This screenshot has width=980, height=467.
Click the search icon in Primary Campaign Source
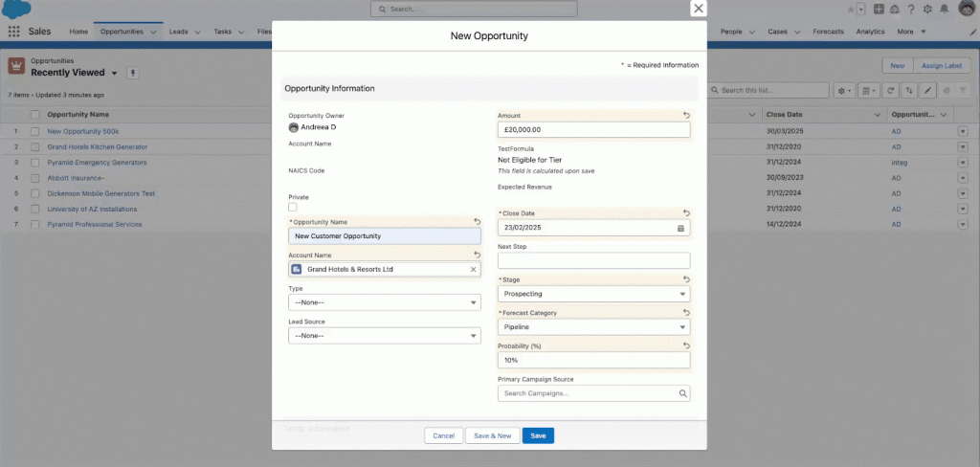pyautogui.click(x=682, y=394)
